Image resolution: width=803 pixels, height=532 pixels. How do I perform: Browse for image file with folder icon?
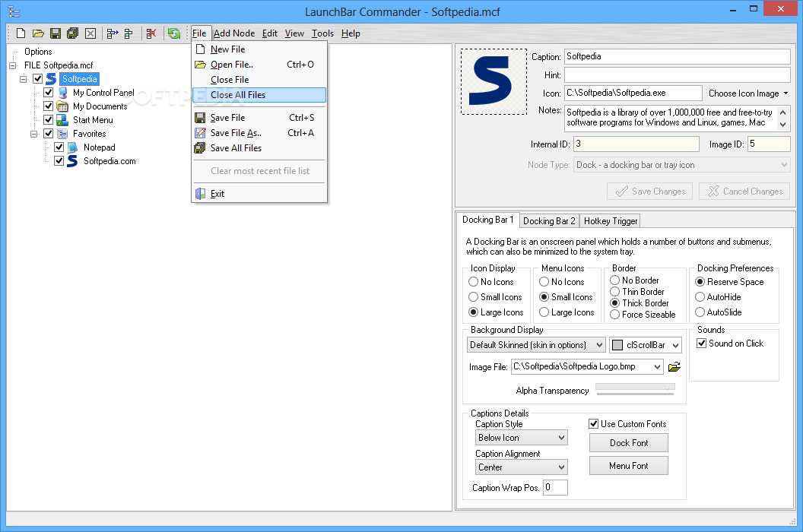tap(674, 366)
